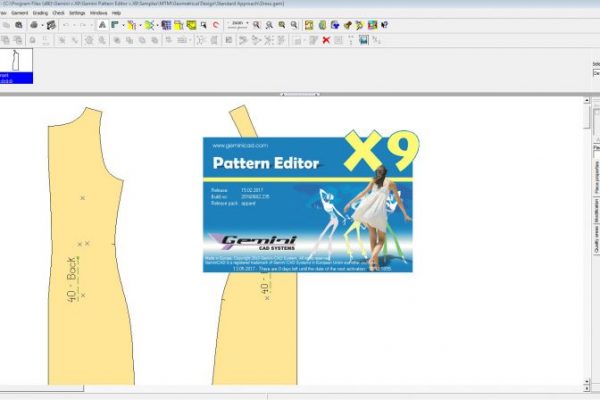This screenshot has height=400, width=600.
Task: Open the Settings menu
Action: click(x=77, y=13)
